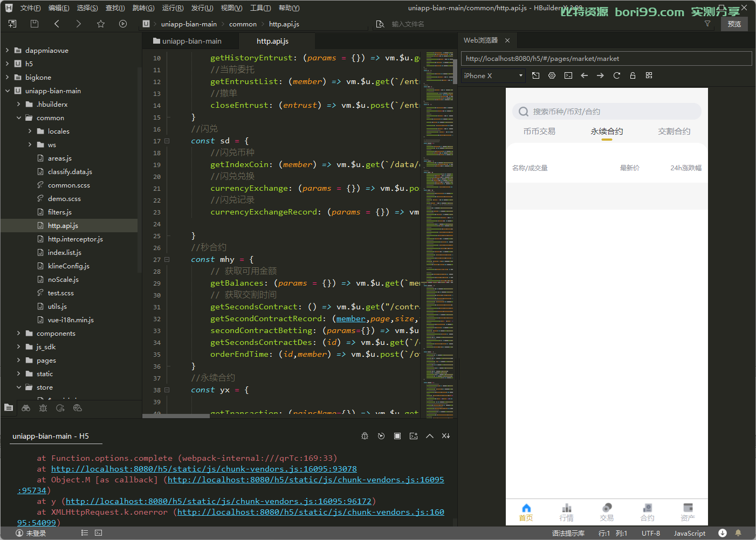Screen dimensions: 756x540
Task: Click the web browser forward arrow
Action: click(x=600, y=75)
